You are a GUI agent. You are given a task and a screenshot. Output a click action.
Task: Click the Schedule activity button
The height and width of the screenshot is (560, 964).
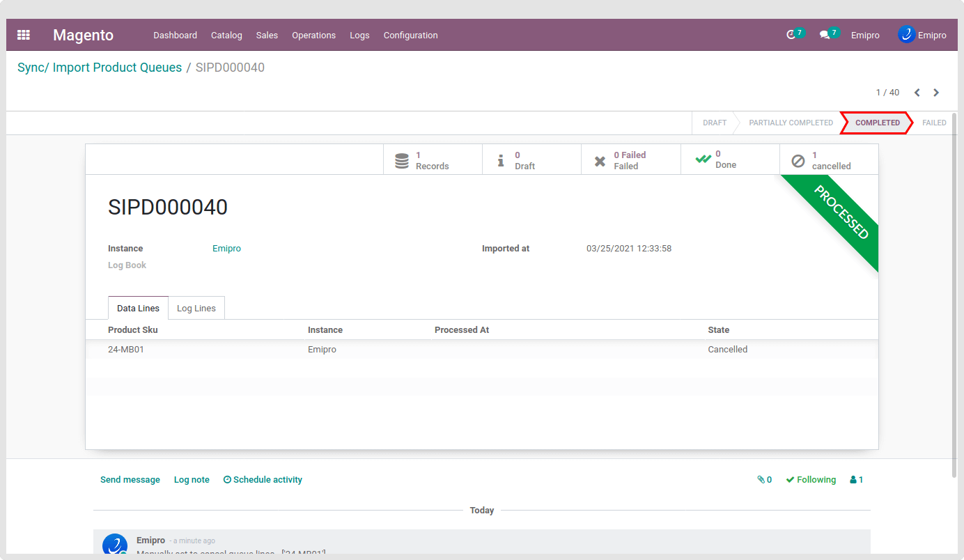click(x=263, y=480)
